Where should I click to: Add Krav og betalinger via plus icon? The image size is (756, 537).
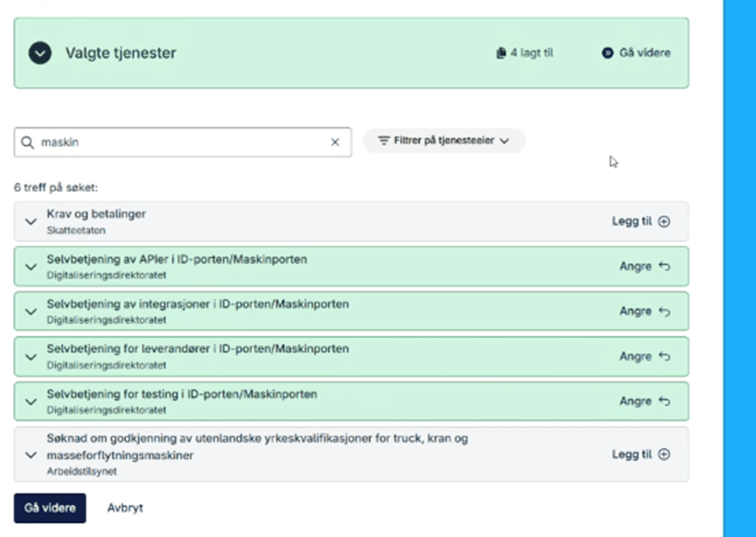(664, 221)
